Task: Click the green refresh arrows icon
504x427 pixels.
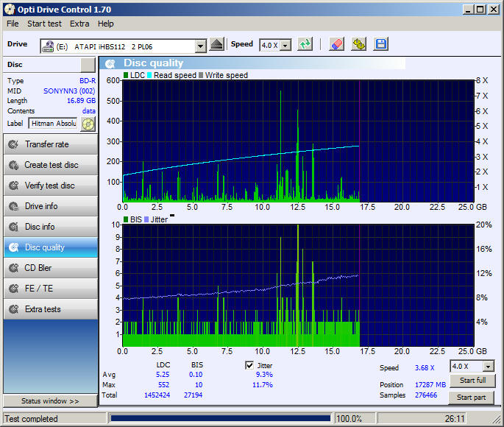Action: (305, 44)
